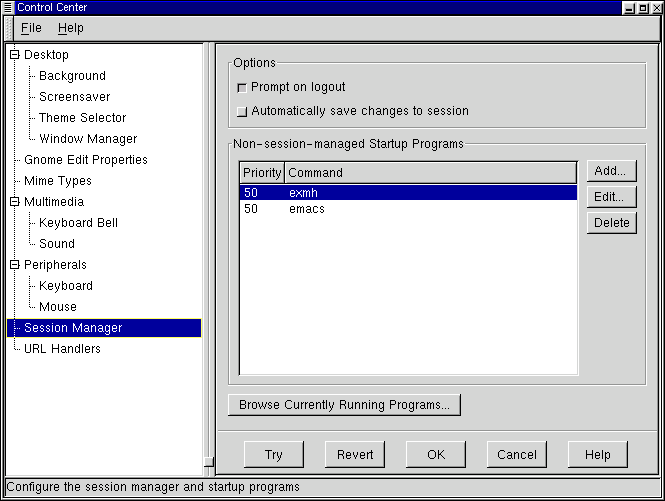Select the Background tree item
665x501 pixels.
[72, 76]
